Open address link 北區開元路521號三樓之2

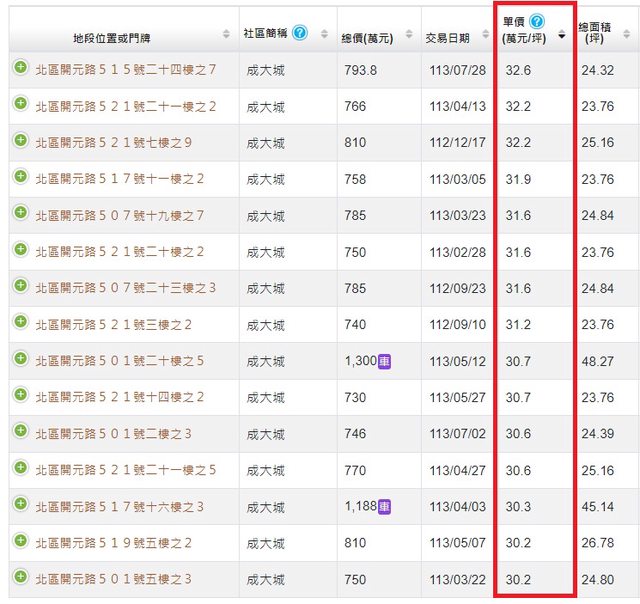pyautogui.click(x=113, y=324)
